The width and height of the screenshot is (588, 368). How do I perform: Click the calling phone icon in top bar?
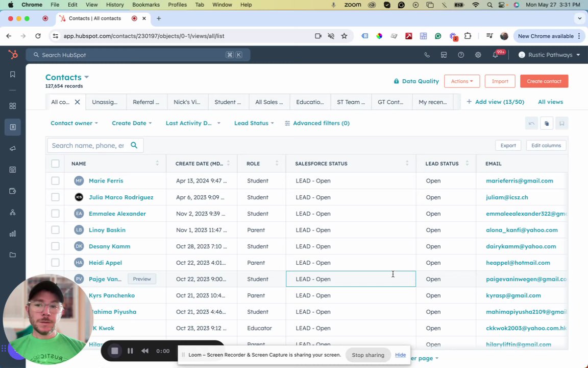427,55
